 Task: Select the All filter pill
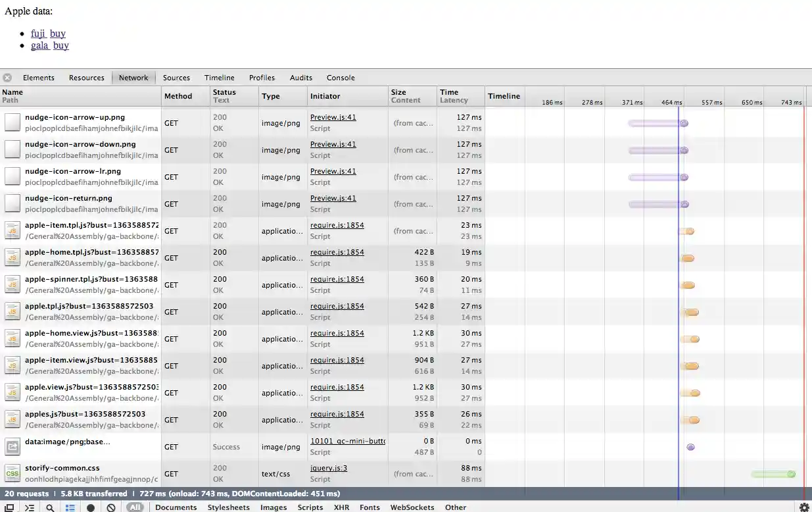(135, 507)
